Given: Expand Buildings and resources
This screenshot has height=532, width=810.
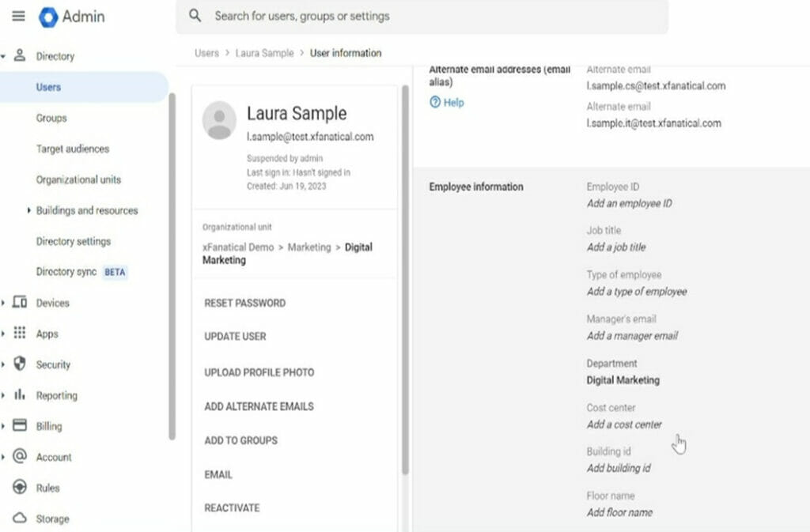Looking at the screenshot, I should (28, 210).
